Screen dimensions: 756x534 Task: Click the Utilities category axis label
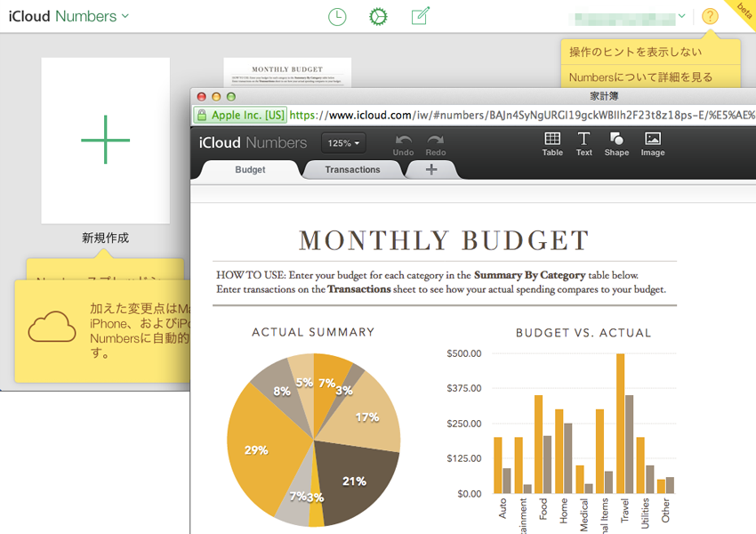(x=645, y=514)
